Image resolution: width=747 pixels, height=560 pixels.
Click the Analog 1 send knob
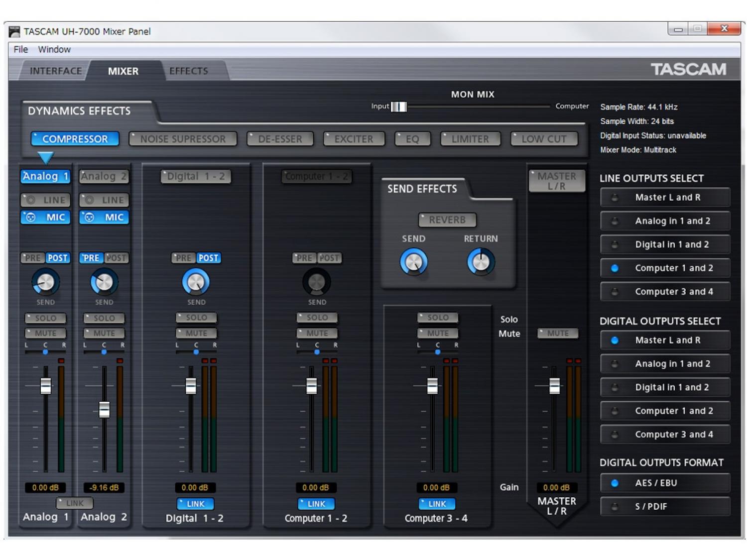coord(45,282)
